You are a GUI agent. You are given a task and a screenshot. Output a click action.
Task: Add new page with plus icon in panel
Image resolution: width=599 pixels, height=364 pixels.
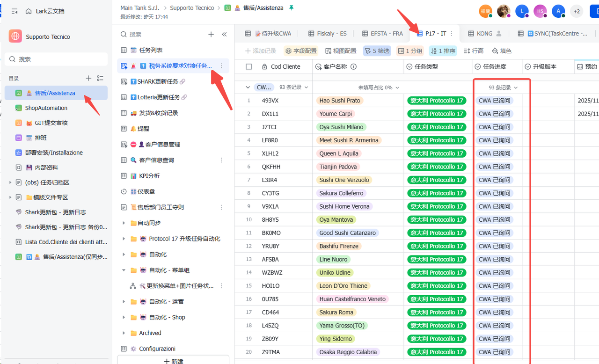tap(211, 34)
